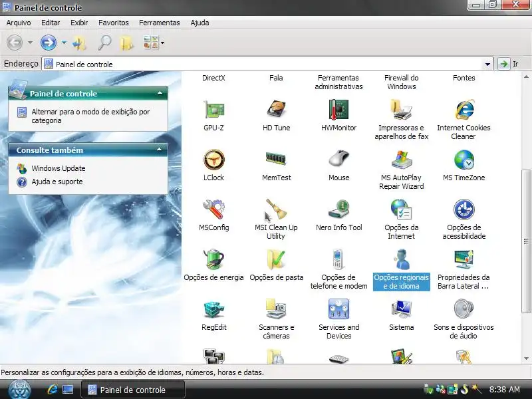Click the scrollbar down arrow
The height and width of the screenshot is (399, 532).
point(526,358)
